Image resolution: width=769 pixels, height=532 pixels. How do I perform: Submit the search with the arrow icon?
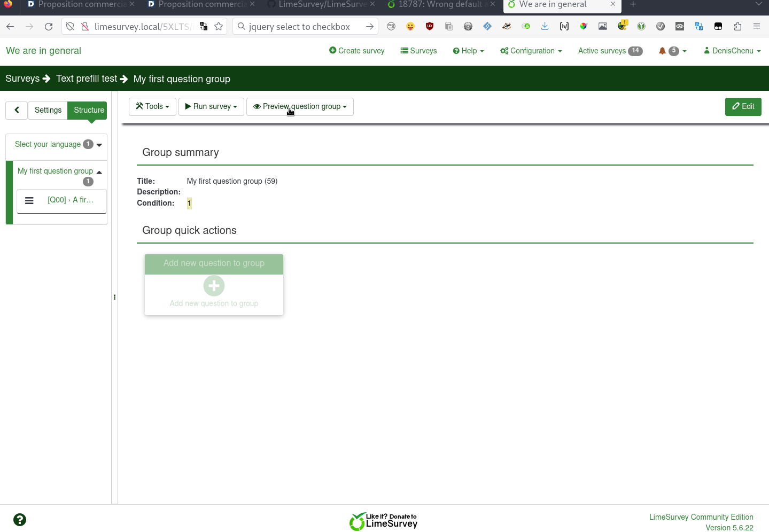[x=370, y=26]
